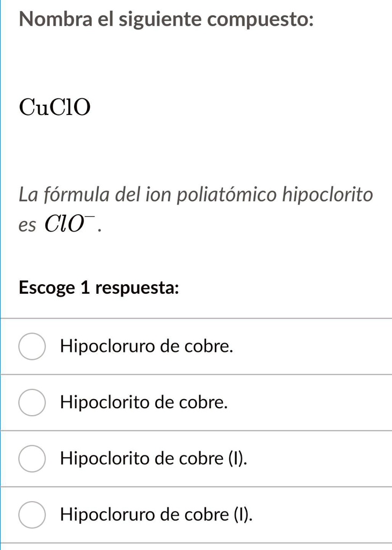
Task: Click the partially visible row below the options
Action: pos(196,545)
